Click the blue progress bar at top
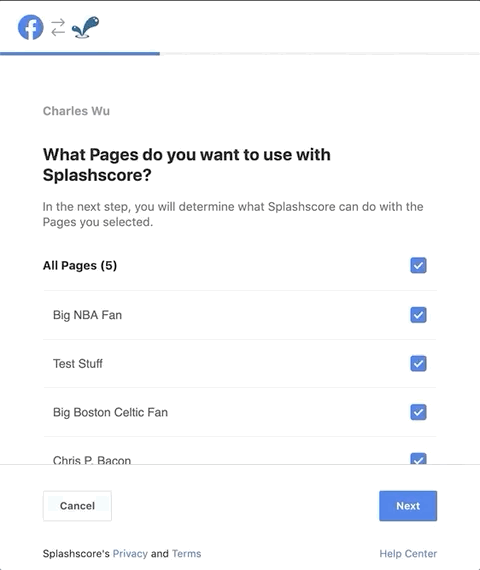The image size is (480, 570). tap(80, 54)
